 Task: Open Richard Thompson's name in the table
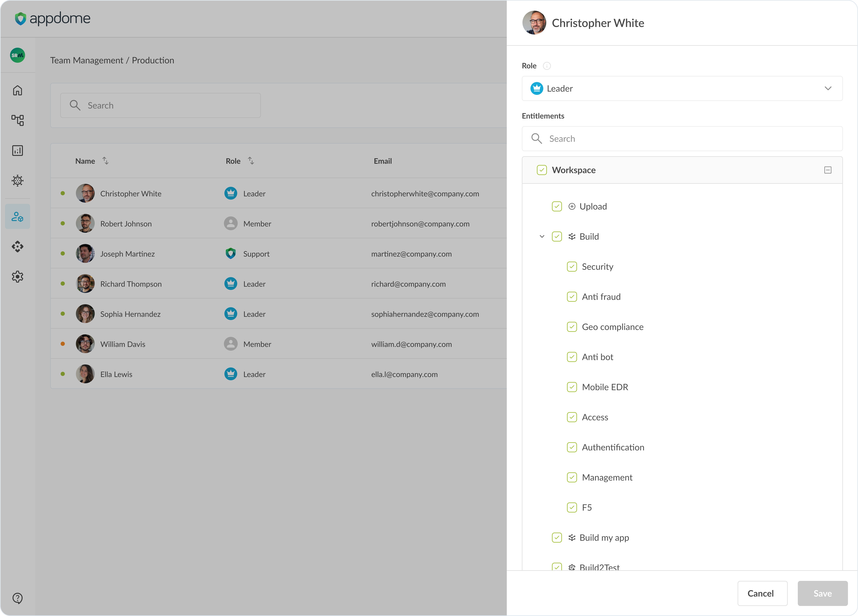(131, 284)
